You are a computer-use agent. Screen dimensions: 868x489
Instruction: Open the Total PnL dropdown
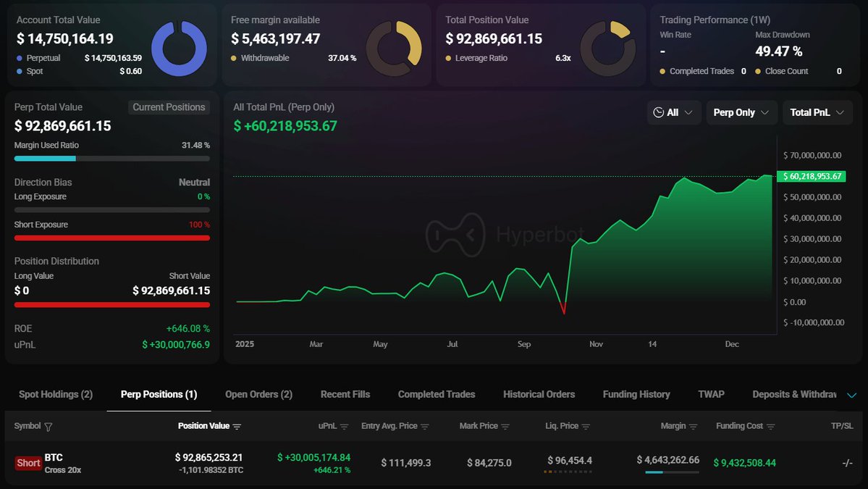point(817,112)
